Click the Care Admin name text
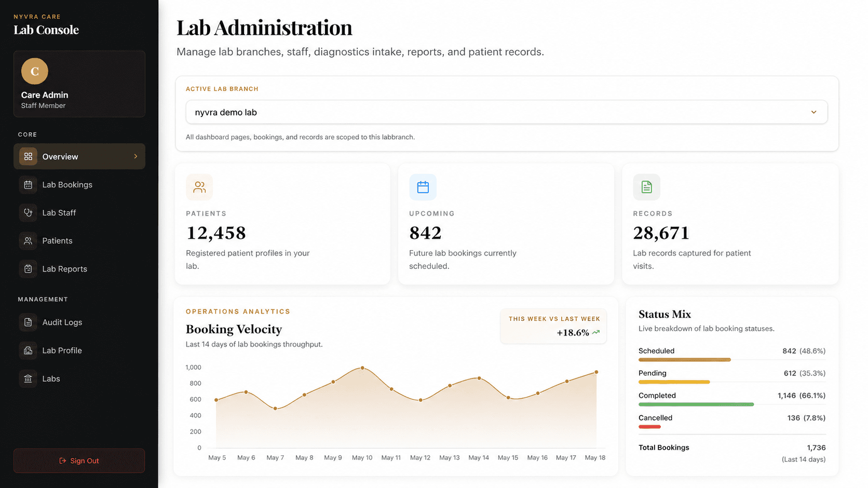The height and width of the screenshot is (488, 868). (45, 95)
